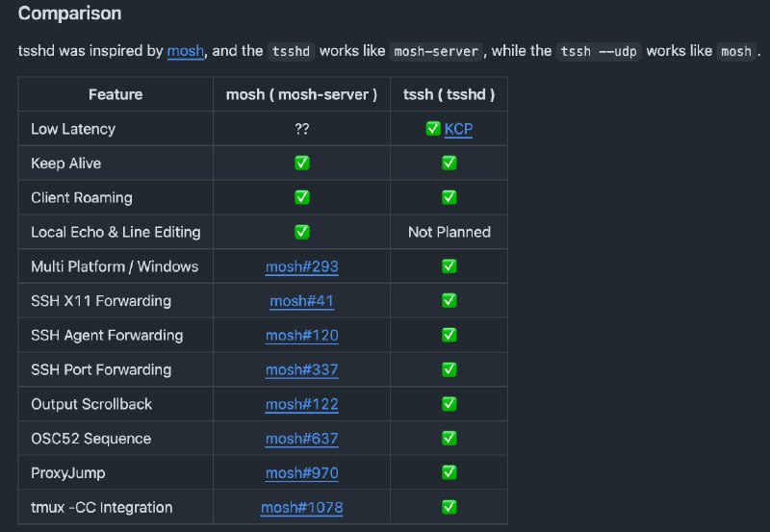Open issue link mosh#970
770x532 pixels.
[x=301, y=473]
